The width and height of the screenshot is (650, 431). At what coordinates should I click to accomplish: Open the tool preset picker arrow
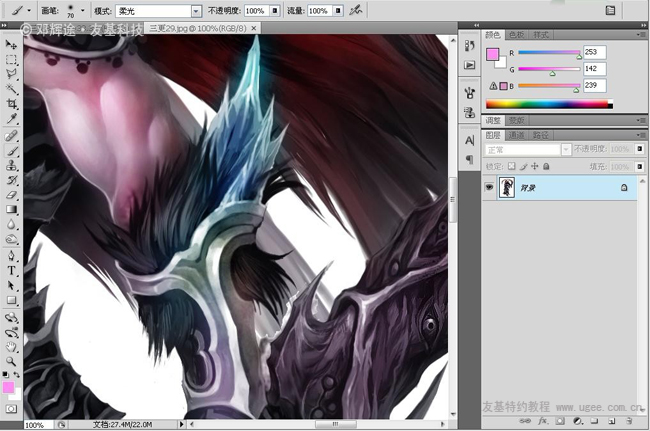(x=29, y=10)
